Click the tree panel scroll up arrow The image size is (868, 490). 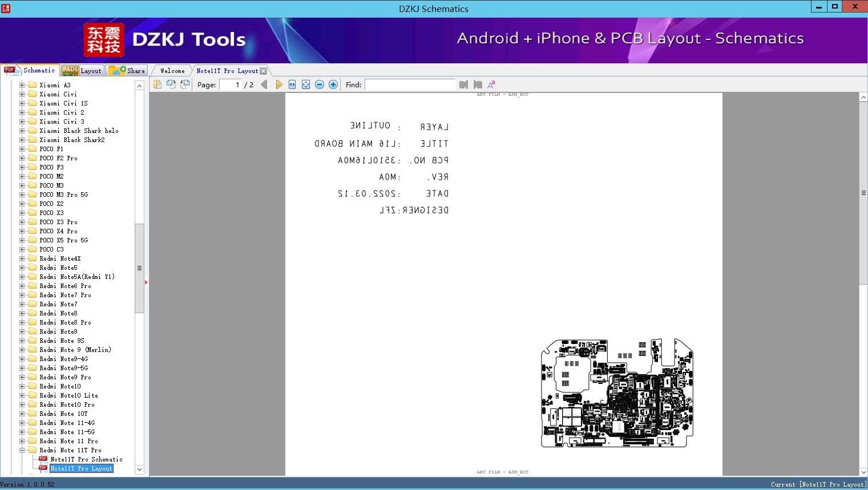[x=139, y=85]
